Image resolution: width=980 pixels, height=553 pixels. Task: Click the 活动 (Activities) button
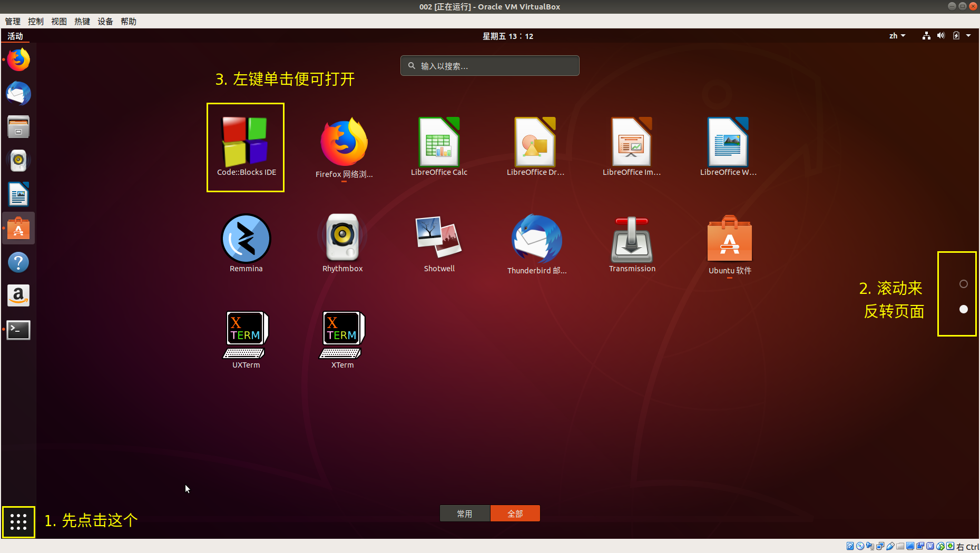coord(15,36)
